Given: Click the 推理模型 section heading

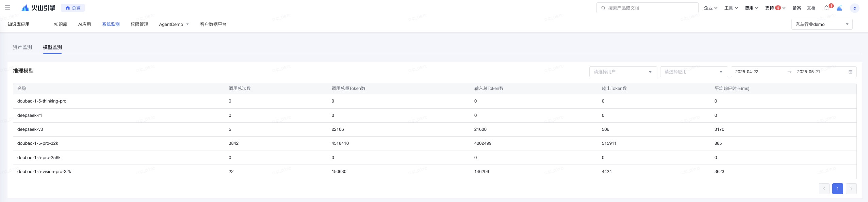Looking at the screenshot, I should [x=23, y=71].
